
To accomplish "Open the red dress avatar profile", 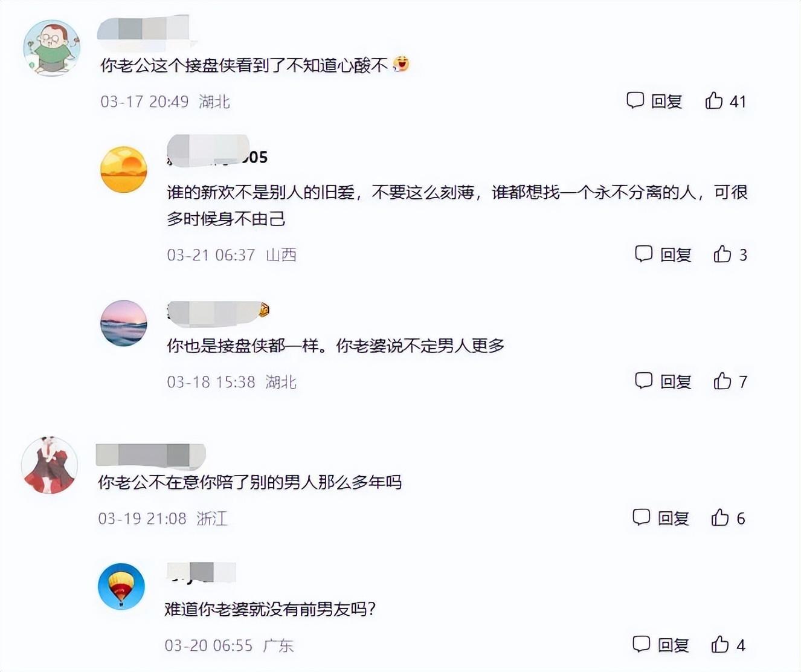I will (x=50, y=465).
